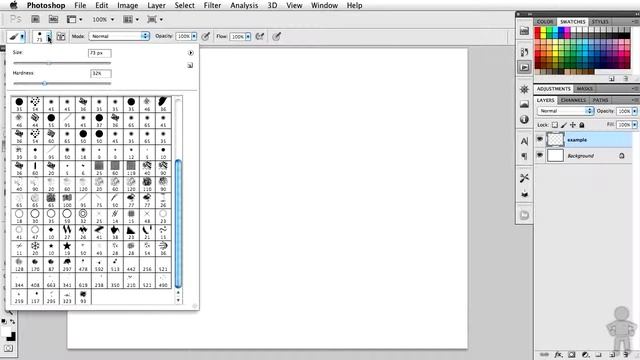The height and width of the screenshot is (360, 640).
Task: Create new adjustment layer icon
Action: point(585,355)
